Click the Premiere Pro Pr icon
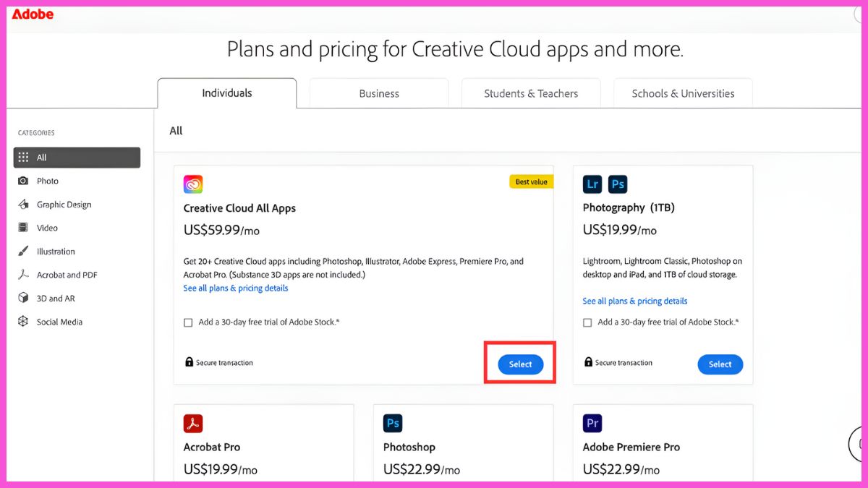Viewport: 868px width, 488px height. tap(592, 423)
